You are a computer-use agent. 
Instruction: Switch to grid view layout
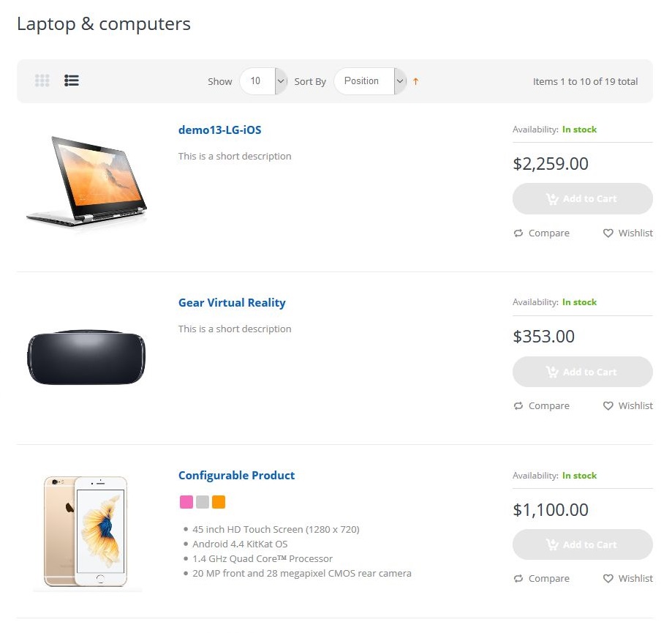tap(42, 80)
